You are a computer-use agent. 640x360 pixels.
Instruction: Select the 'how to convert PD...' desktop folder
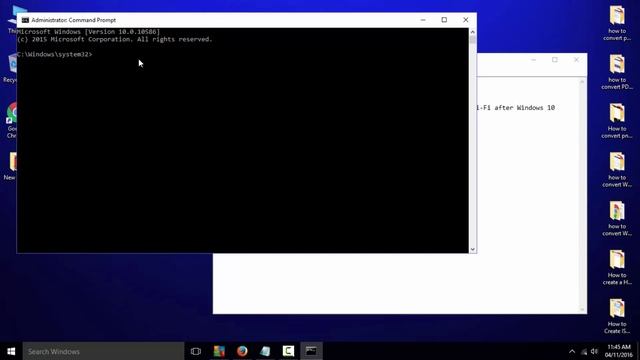617,72
